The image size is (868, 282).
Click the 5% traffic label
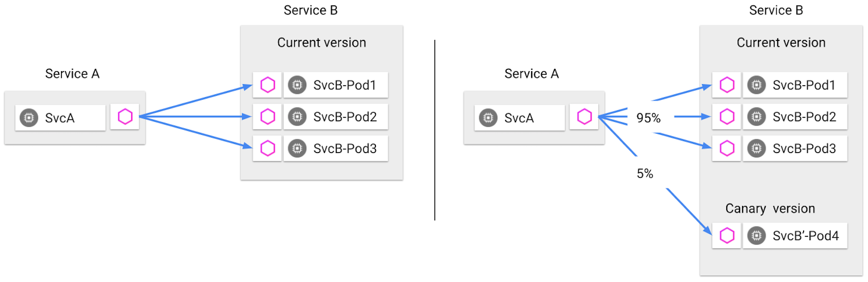click(645, 174)
